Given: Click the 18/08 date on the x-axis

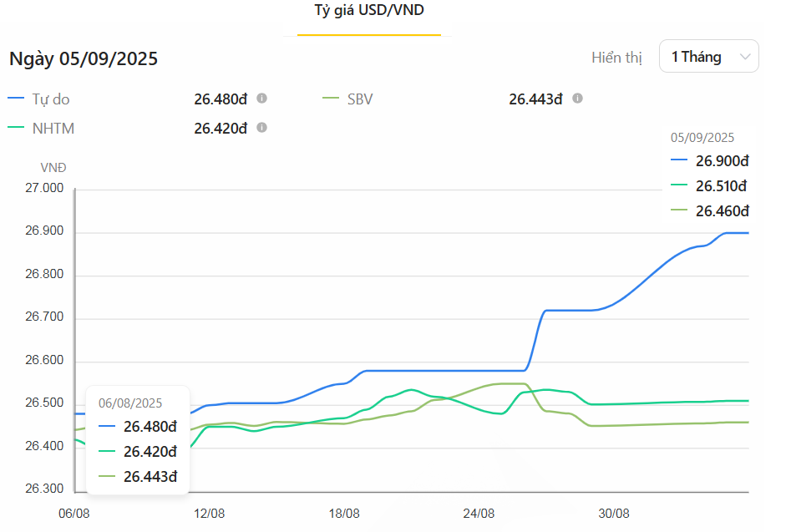Looking at the screenshot, I should [345, 513].
